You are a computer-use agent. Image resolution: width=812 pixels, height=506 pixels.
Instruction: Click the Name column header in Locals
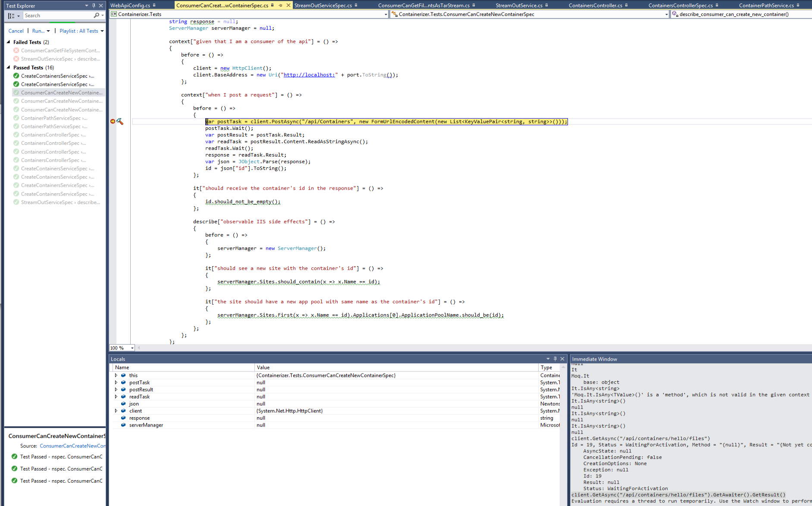pyautogui.click(x=184, y=368)
